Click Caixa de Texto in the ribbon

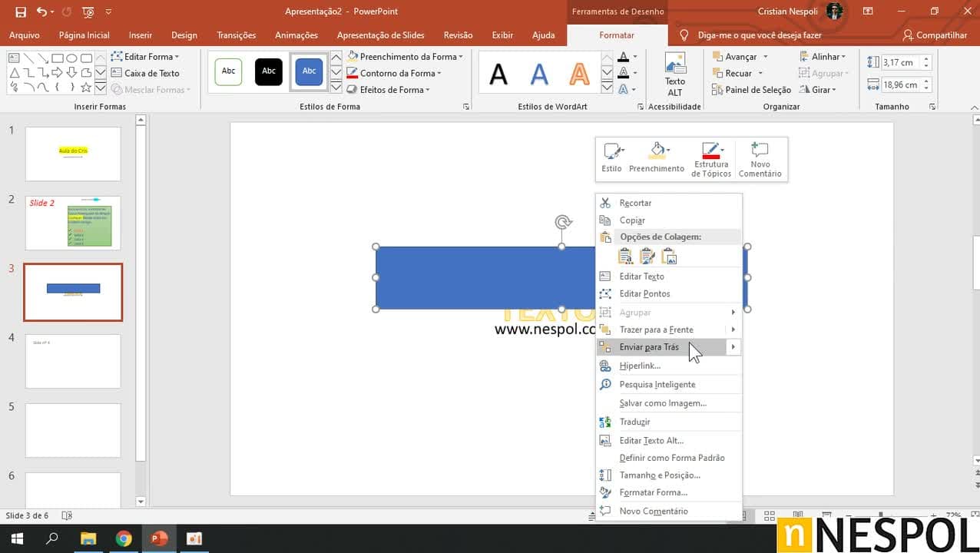point(145,74)
